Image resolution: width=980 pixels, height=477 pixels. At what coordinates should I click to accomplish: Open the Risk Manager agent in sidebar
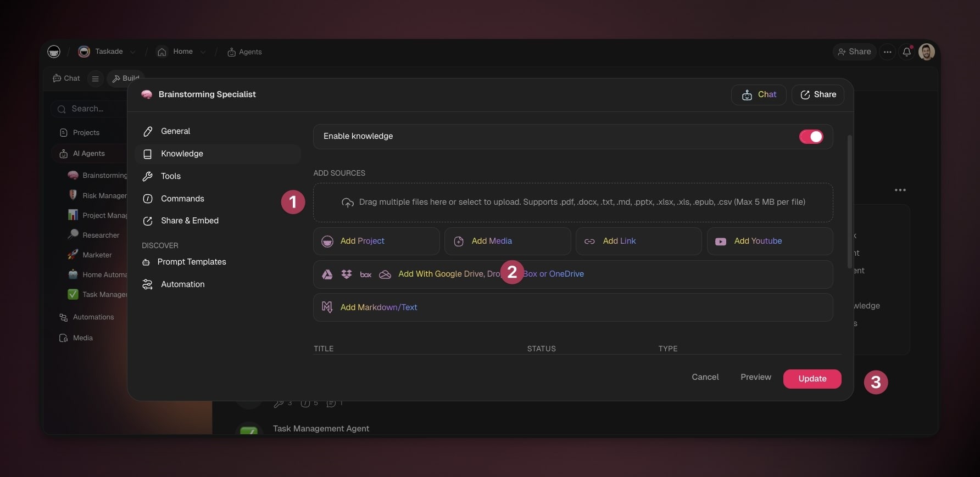pos(104,195)
